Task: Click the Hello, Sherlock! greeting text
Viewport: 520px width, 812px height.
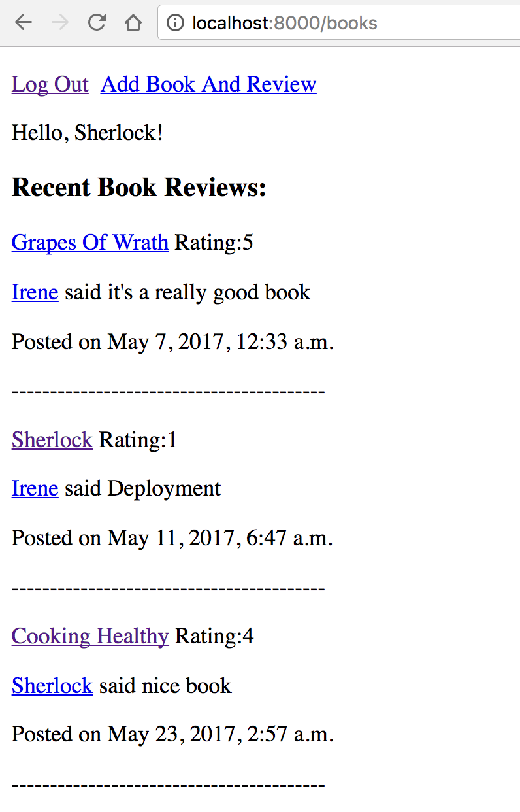Action: (88, 133)
